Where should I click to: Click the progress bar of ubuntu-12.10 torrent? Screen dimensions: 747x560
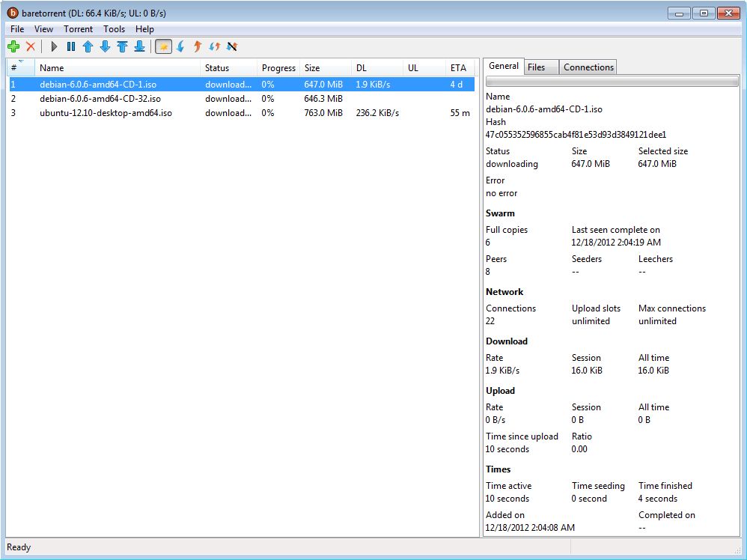269,113
